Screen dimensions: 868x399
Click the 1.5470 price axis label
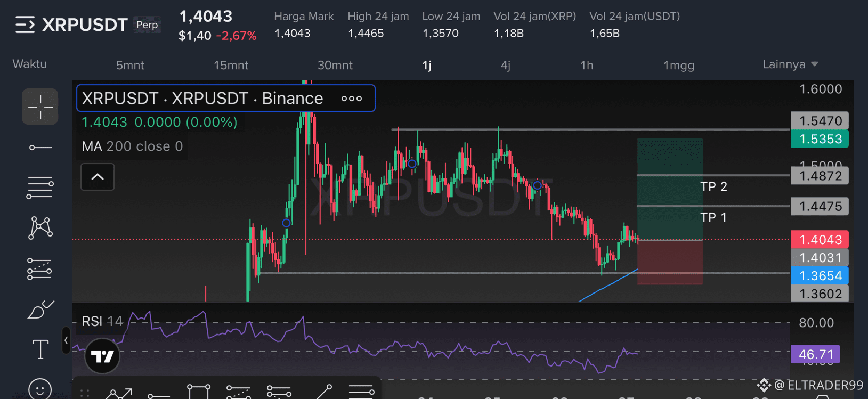pos(820,121)
